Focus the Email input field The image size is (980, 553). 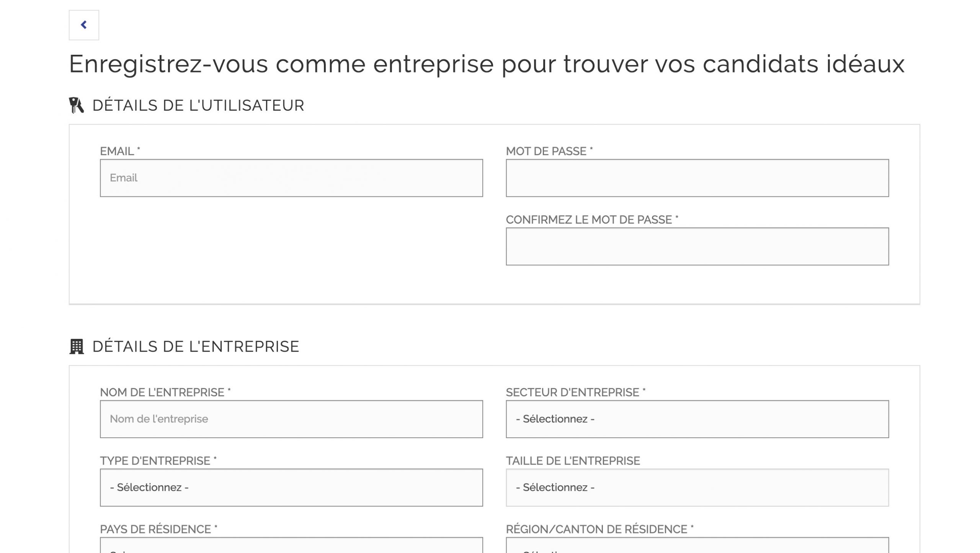click(x=291, y=178)
